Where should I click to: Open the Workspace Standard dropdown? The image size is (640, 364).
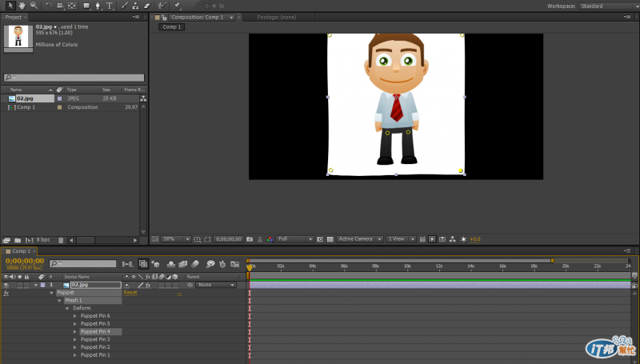click(608, 6)
